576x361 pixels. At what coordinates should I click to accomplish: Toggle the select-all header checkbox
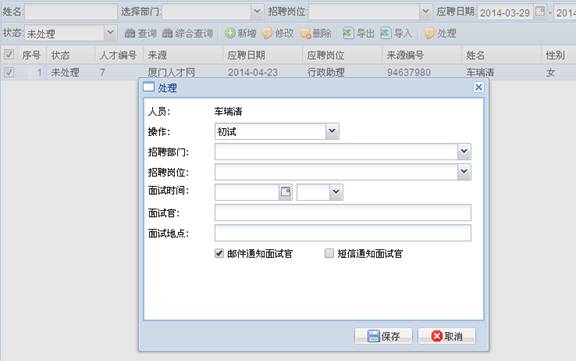click(8, 55)
